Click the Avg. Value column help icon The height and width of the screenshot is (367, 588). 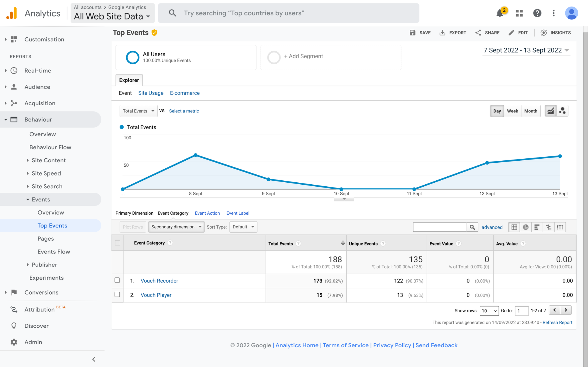[523, 244]
